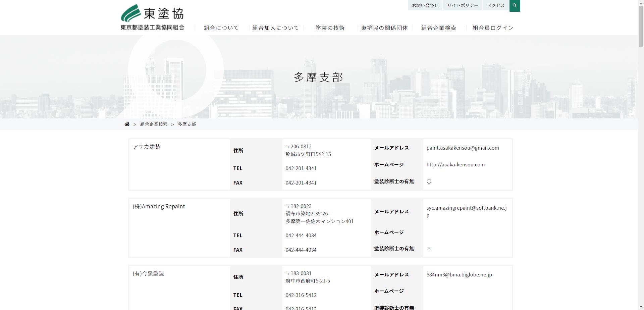Select 多摩支部 in the breadcrumb
Viewport: 644px width, 310px height.
click(186, 124)
